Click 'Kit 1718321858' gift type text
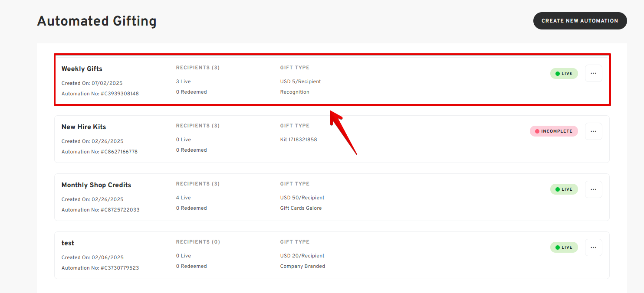This screenshot has width=644, height=293. [x=299, y=140]
